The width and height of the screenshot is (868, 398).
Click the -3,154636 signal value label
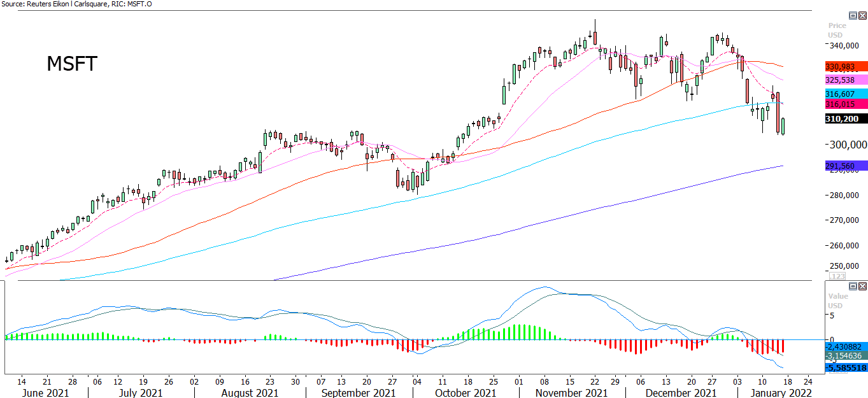[x=846, y=356]
